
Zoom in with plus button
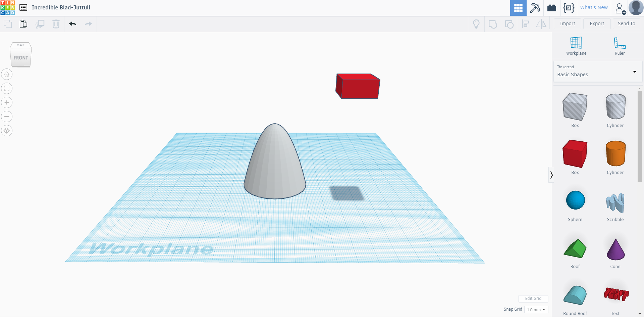pos(7,102)
